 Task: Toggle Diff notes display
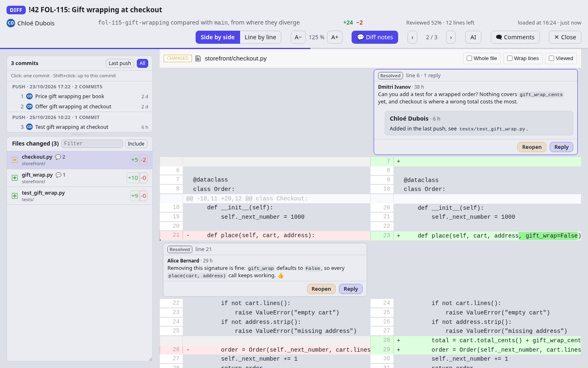375,37
